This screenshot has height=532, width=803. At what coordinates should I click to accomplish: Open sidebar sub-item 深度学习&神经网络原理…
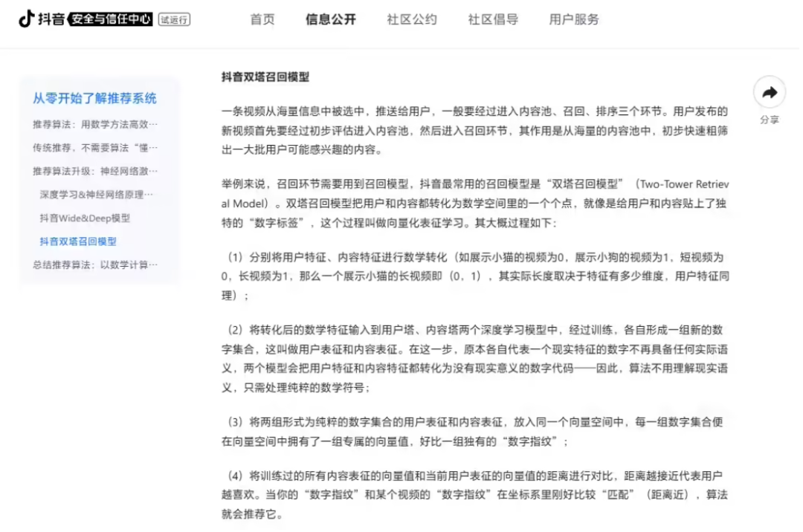97,195
